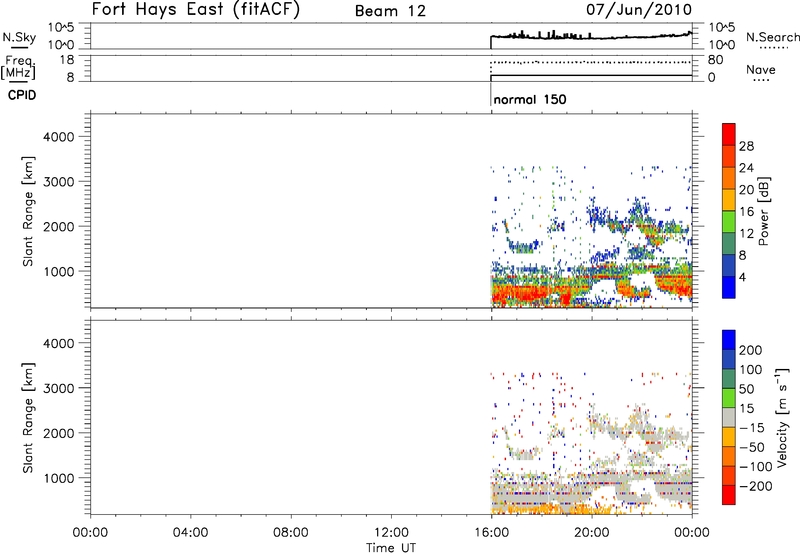Select the 'normal 150' CPID text

pos(530,99)
